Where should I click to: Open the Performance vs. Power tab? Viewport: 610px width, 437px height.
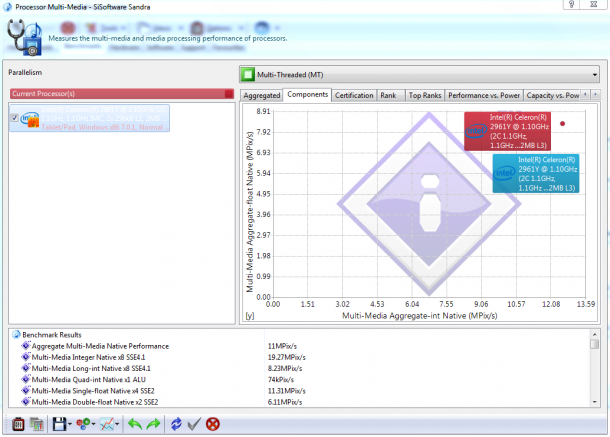click(484, 95)
